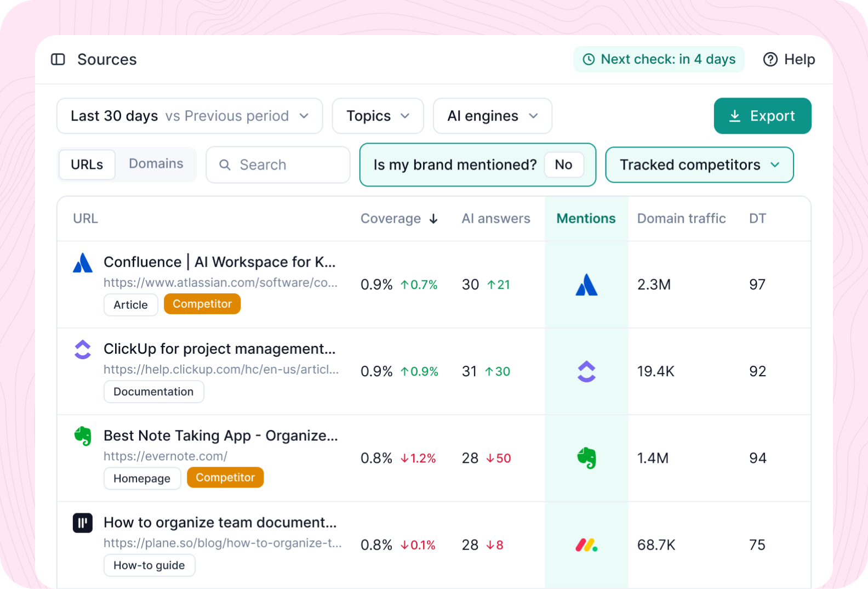Switch to the Domains tab
868x589 pixels.
(156, 164)
